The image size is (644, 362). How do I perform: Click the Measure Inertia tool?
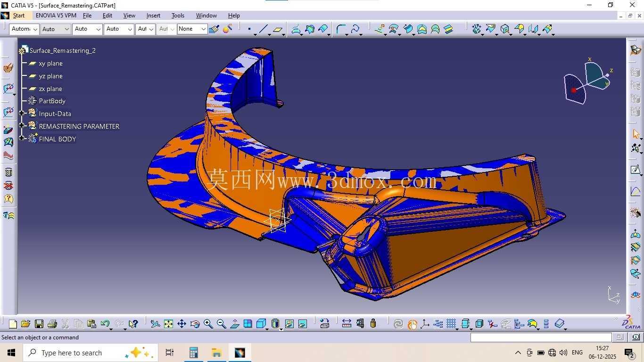click(373, 324)
